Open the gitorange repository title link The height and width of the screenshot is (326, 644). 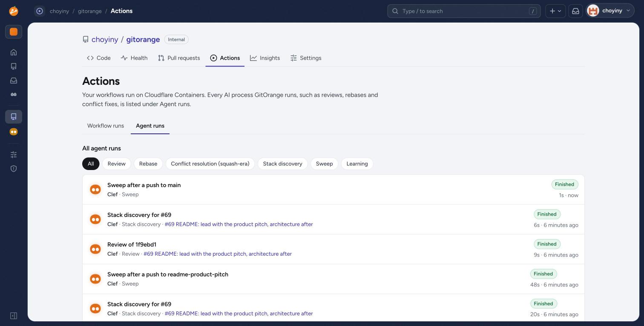click(143, 40)
